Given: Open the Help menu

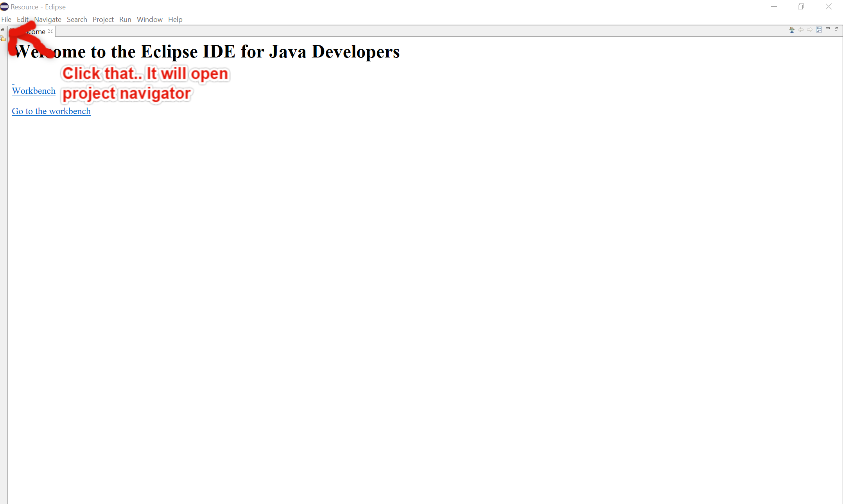Looking at the screenshot, I should pyautogui.click(x=175, y=20).
